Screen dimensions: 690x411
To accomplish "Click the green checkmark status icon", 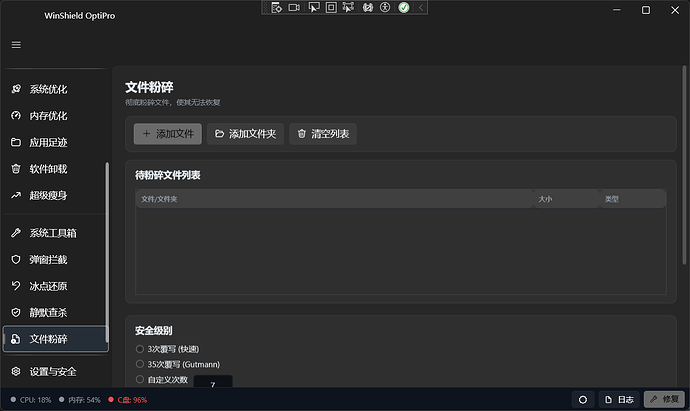I will (404, 7).
